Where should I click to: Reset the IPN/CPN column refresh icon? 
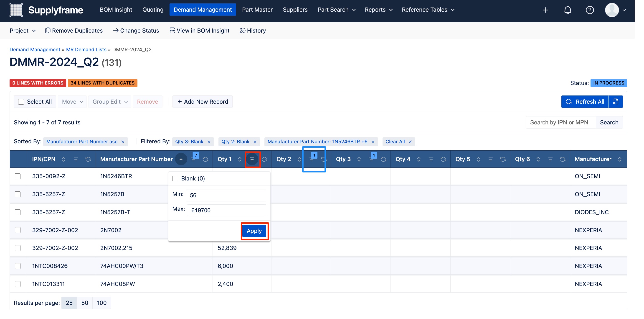click(88, 159)
